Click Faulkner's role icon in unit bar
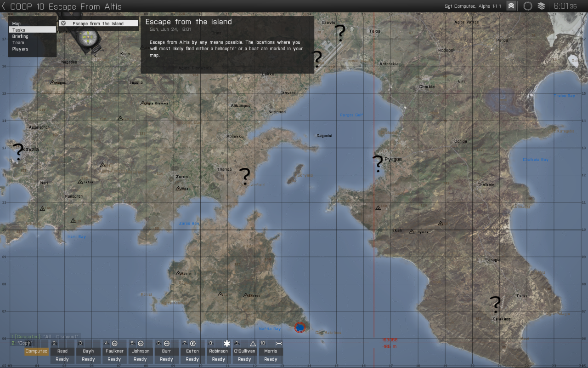 (x=114, y=343)
